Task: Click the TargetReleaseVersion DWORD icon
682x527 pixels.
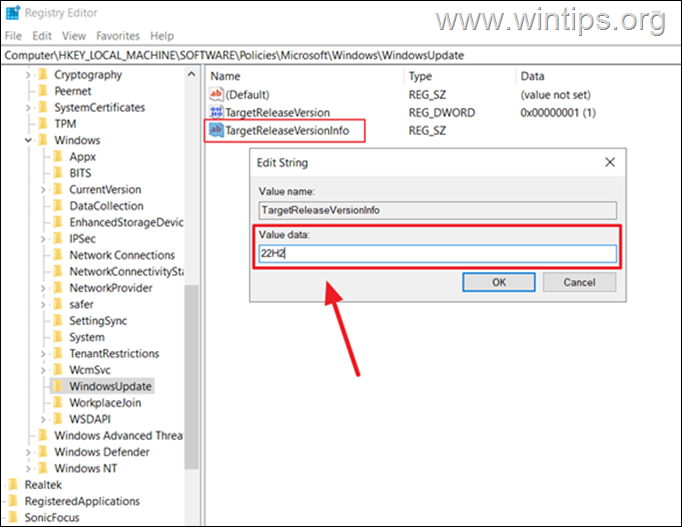Action: [216, 112]
